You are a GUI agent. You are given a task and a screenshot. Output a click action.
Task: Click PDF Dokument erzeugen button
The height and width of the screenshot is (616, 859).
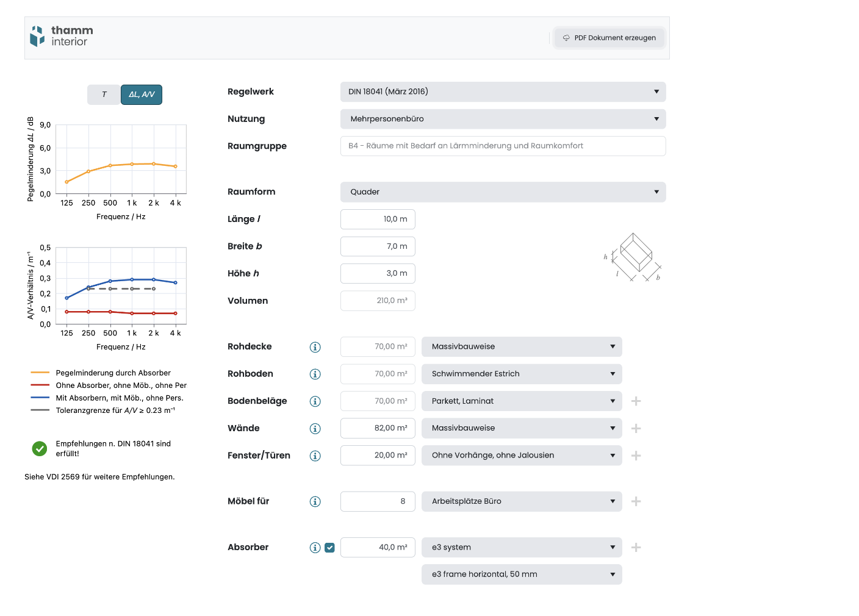click(609, 38)
